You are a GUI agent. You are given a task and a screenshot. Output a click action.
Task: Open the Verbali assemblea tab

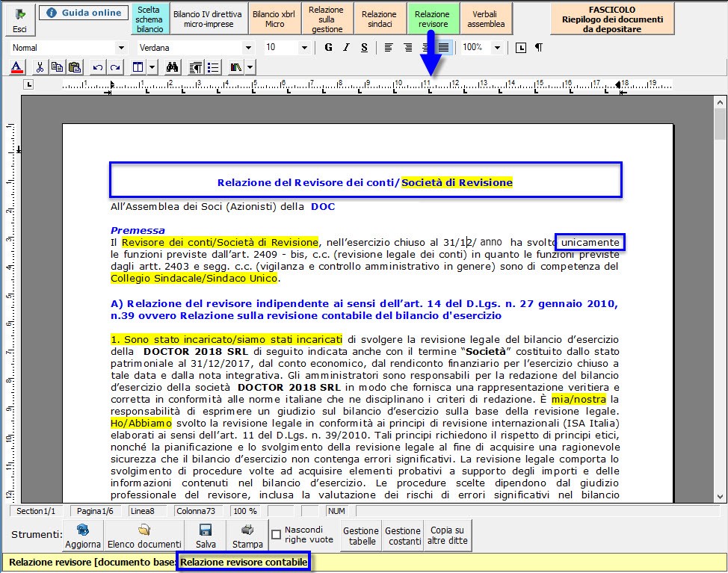(486, 19)
